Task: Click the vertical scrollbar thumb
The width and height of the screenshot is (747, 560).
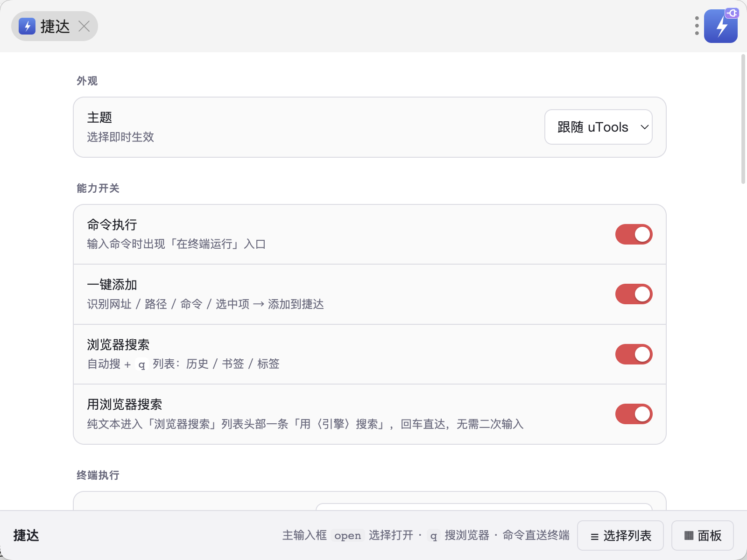Action: click(743, 119)
